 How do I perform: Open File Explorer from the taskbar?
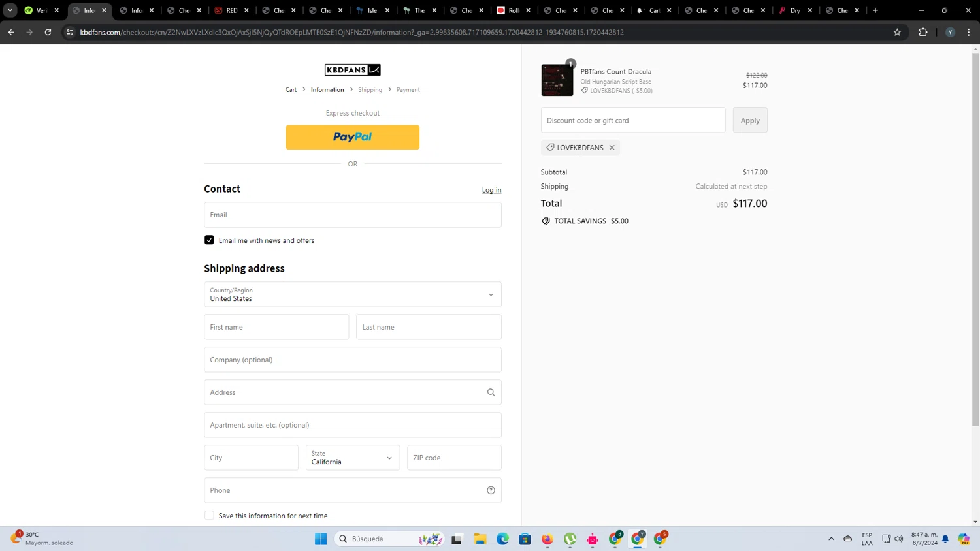[x=480, y=539]
